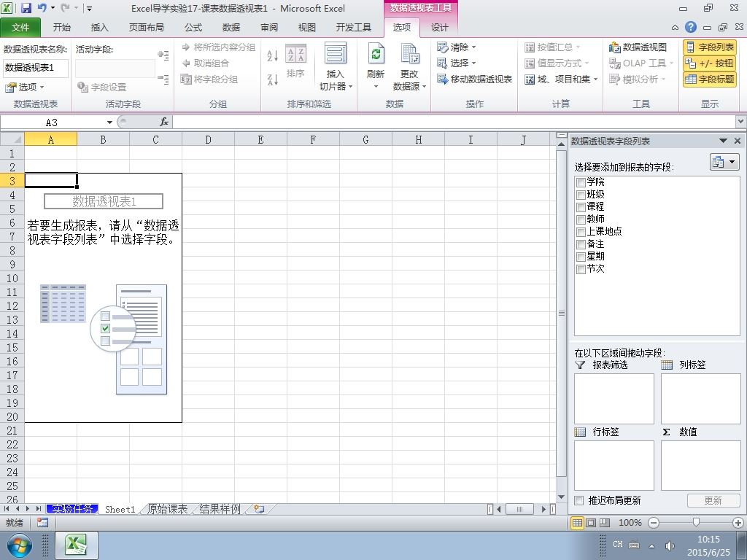Click the vertical scrollbar down arrow
This screenshot has width=747, height=560.
pyautogui.click(x=561, y=497)
